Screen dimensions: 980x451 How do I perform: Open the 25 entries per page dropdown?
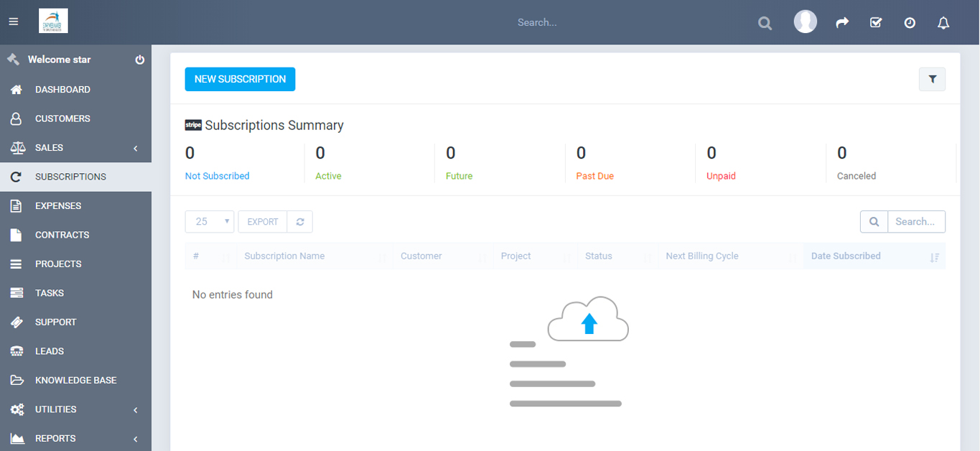pyautogui.click(x=210, y=222)
